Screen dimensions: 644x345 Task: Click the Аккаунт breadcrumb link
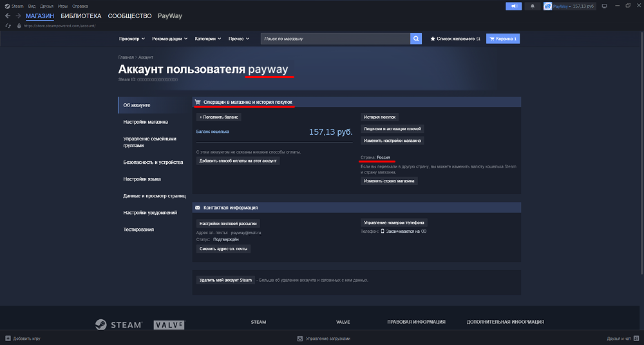(146, 57)
